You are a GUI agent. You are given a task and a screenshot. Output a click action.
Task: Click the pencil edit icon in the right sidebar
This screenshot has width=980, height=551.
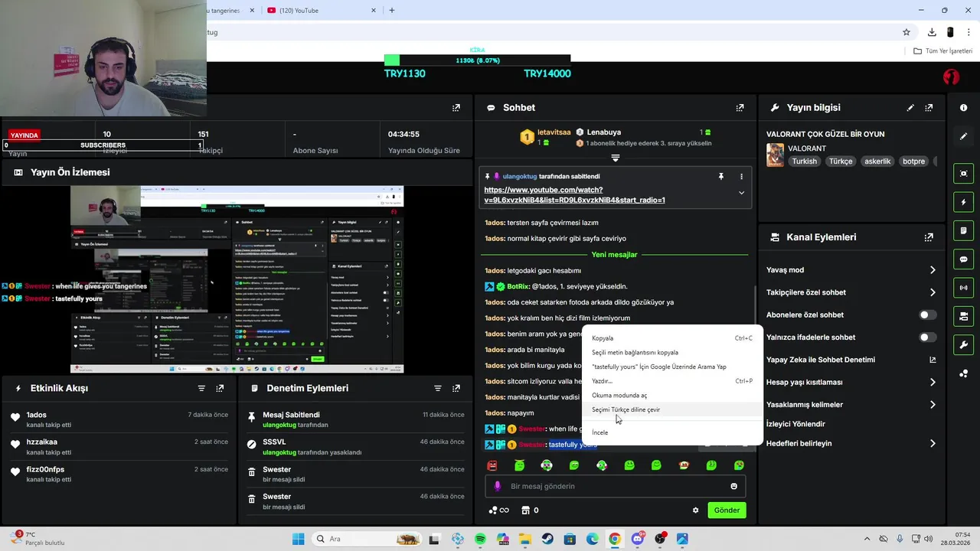coord(963,136)
